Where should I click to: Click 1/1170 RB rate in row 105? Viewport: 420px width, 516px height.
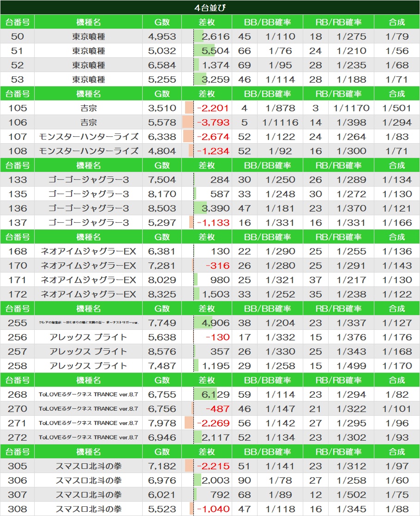coord(351,108)
